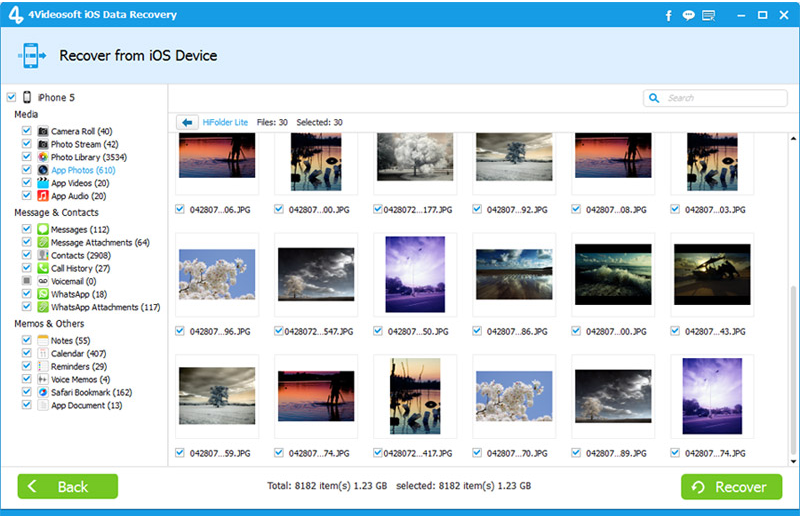Uncheck the Notes category checkbox

click(27, 340)
